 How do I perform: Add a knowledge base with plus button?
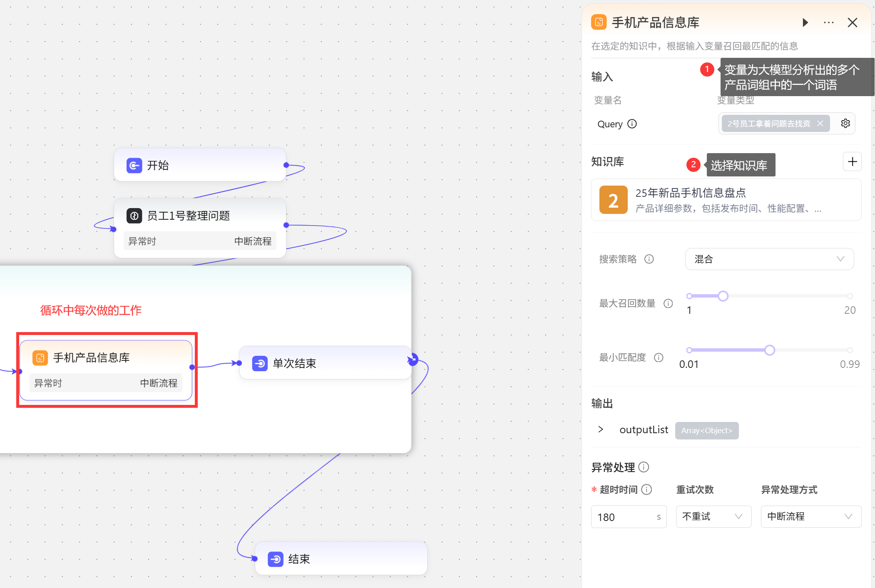[x=852, y=161]
